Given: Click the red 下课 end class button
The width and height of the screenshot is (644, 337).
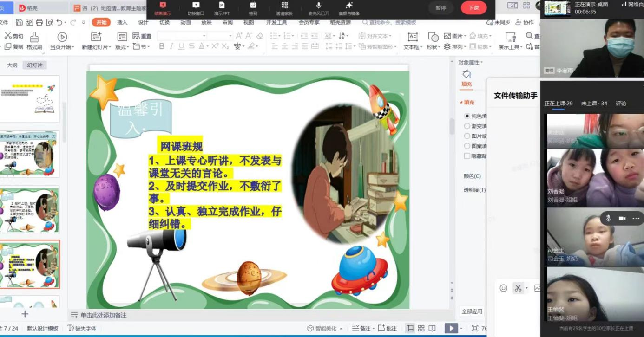Looking at the screenshot, I should pos(473,7).
